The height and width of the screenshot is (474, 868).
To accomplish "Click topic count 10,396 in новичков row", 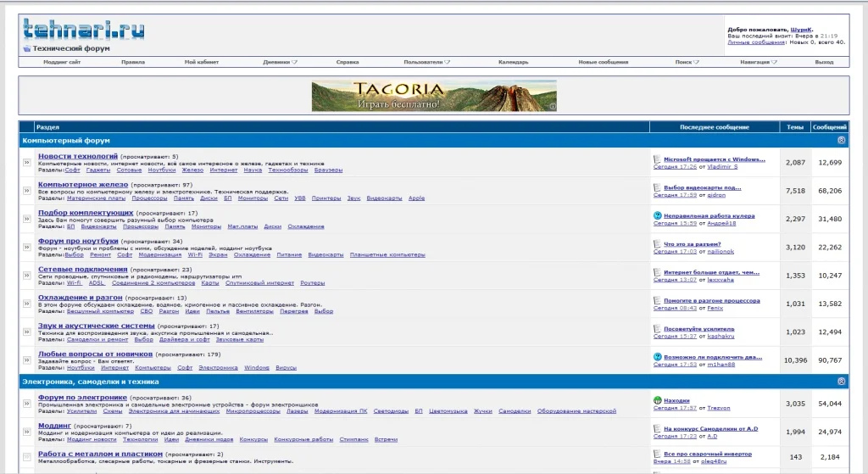I will pos(795,360).
